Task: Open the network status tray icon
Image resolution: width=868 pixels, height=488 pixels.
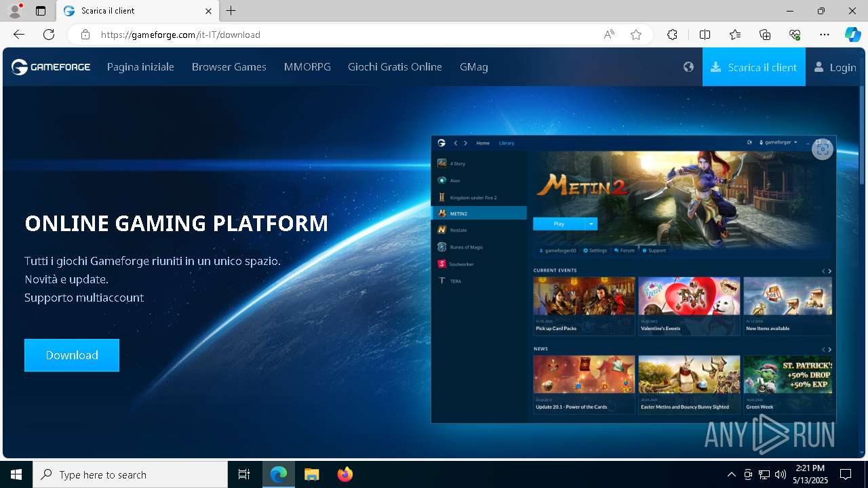Action: pyautogui.click(x=764, y=474)
